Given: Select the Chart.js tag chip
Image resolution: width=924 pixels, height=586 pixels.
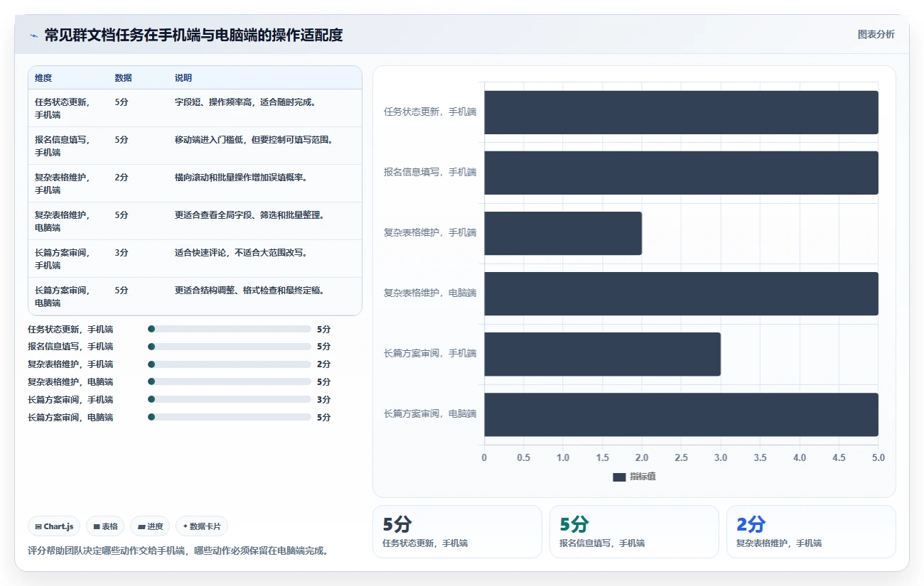Looking at the screenshot, I should tap(55, 526).
